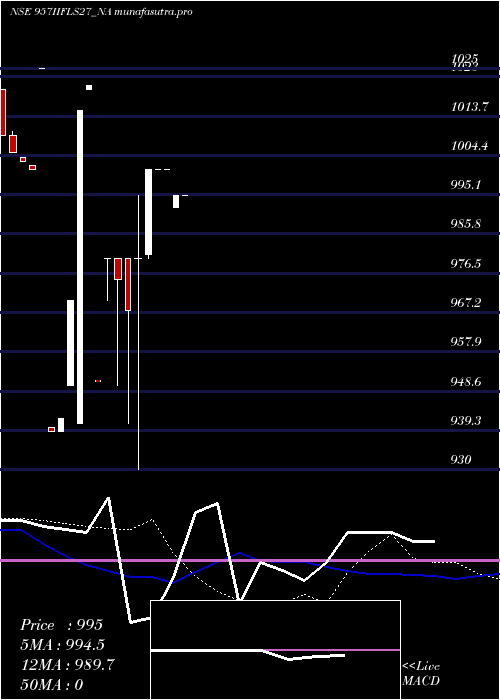Click the 985.8 price axis label

click(466, 224)
